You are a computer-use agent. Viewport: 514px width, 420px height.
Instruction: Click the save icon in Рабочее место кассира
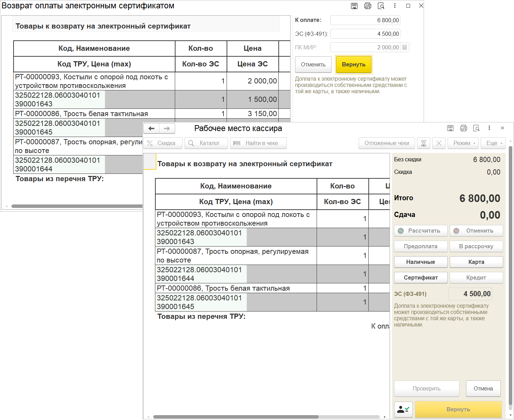pos(450,128)
